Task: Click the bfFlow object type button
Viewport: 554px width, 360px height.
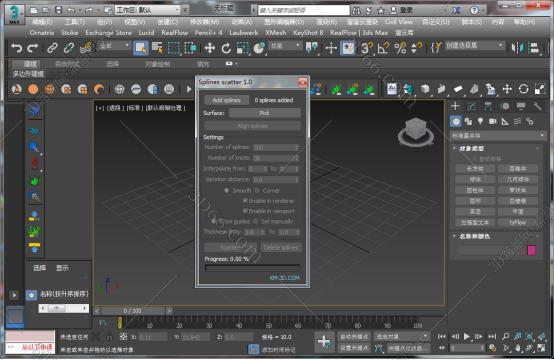Action: [518, 222]
